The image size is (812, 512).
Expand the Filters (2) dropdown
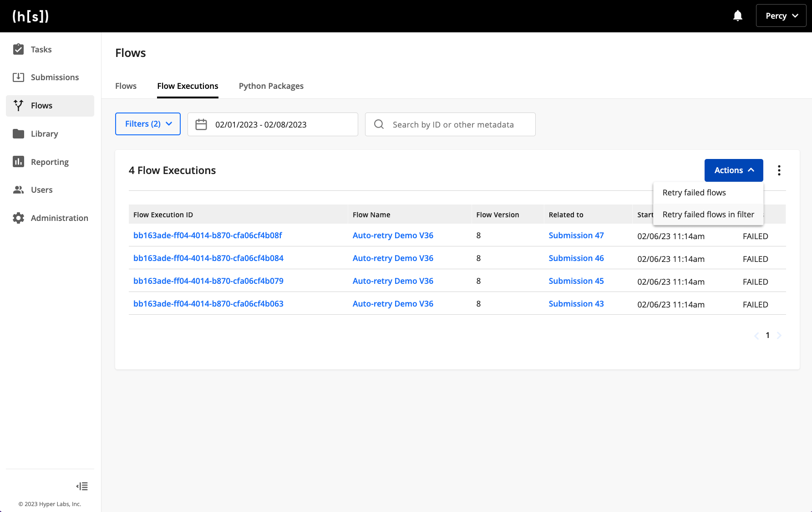point(148,124)
